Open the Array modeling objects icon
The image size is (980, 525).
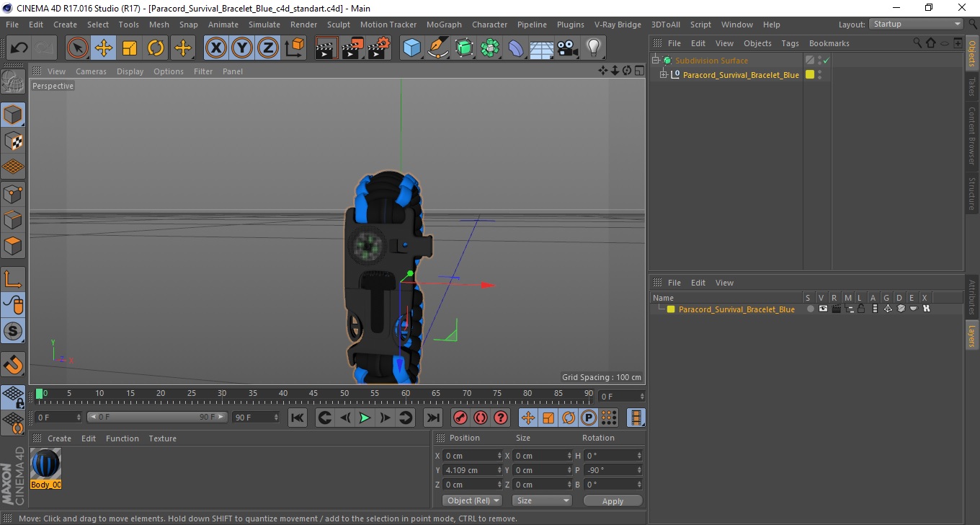coord(490,48)
